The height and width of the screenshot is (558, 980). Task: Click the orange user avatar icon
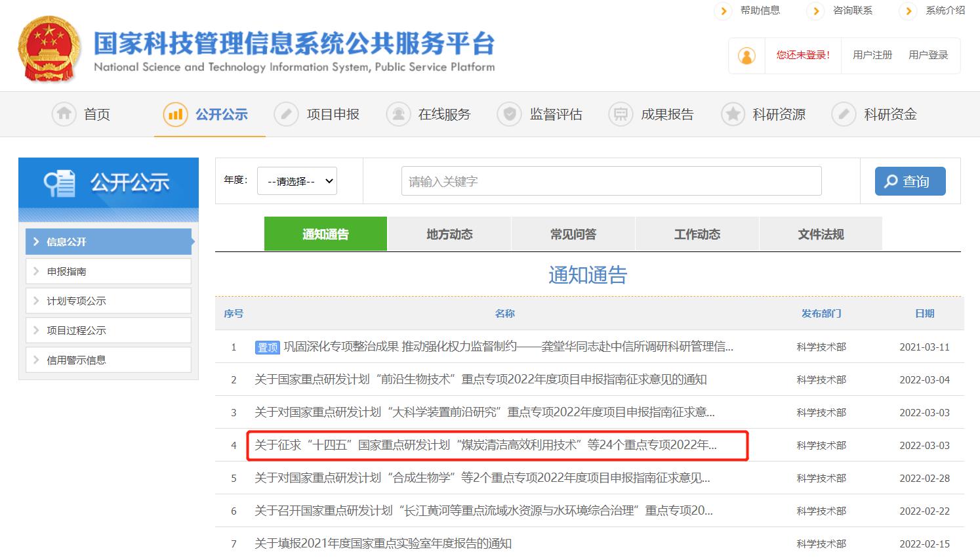click(746, 55)
